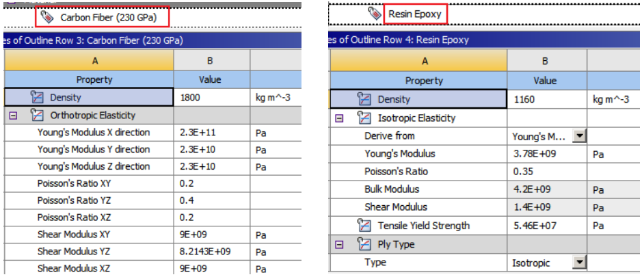
Task: Open the Derive from dropdown
Action: (579, 136)
